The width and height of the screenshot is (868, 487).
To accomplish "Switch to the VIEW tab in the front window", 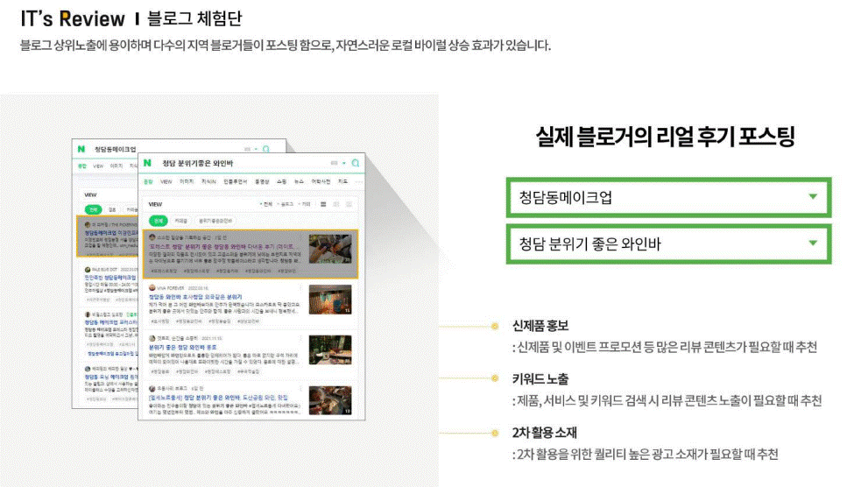I will [166, 181].
